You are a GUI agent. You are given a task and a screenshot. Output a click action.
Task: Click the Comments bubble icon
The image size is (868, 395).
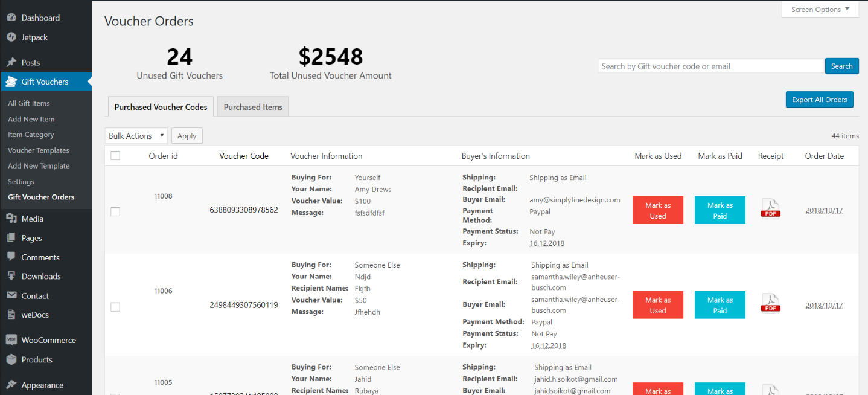click(11, 257)
